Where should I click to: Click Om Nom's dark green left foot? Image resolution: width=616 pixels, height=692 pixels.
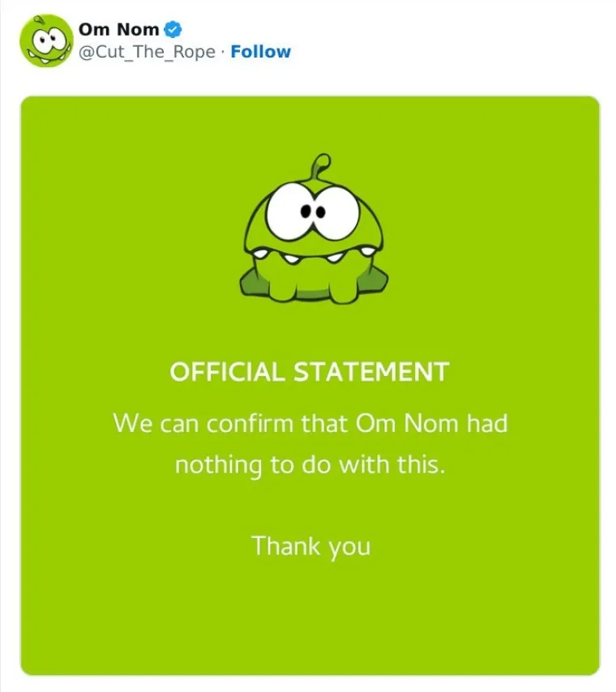(x=250, y=285)
